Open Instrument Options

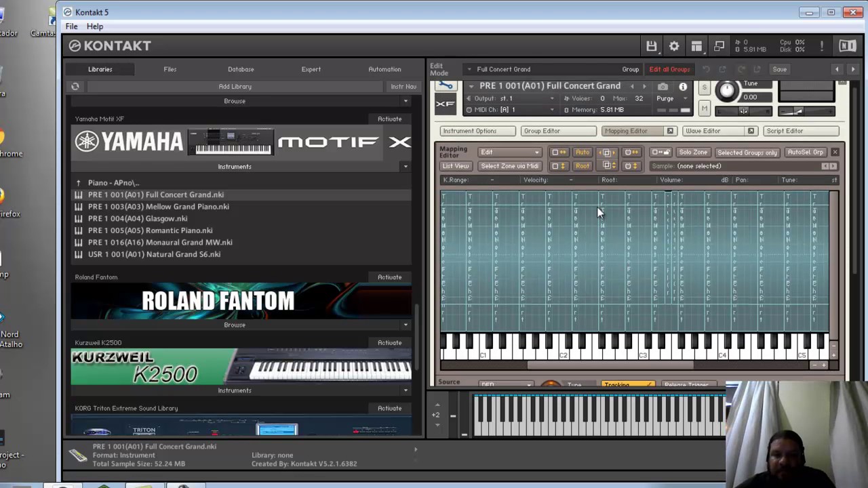(477, 131)
